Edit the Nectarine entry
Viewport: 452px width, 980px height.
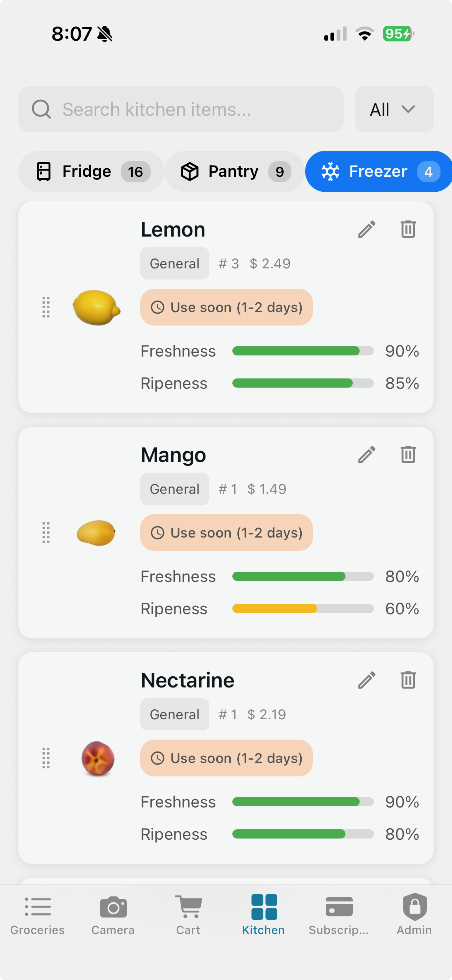point(367,680)
